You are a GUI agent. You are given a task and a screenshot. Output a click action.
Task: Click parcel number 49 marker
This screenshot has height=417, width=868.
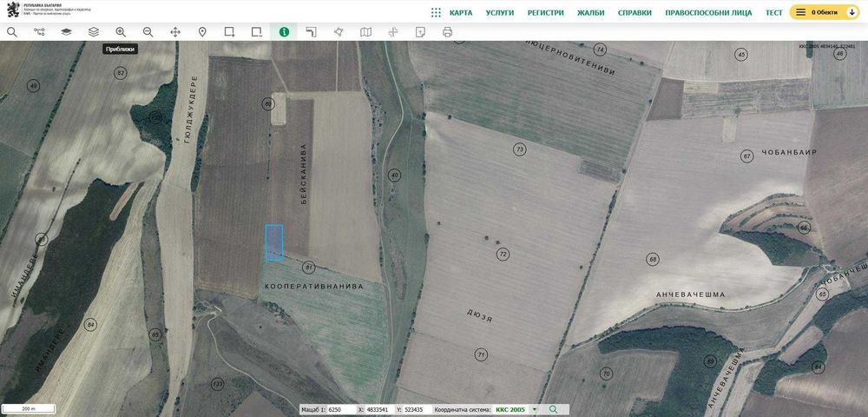click(x=34, y=86)
